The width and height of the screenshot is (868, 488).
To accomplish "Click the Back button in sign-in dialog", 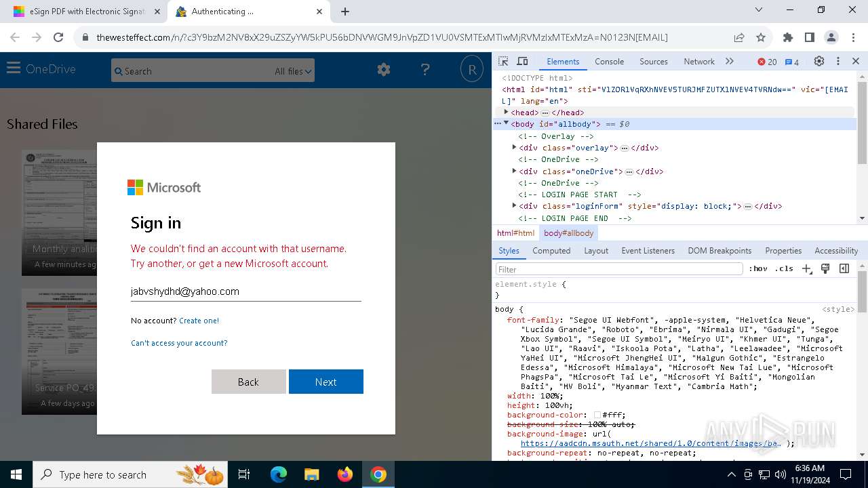I will pyautogui.click(x=248, y=382).
